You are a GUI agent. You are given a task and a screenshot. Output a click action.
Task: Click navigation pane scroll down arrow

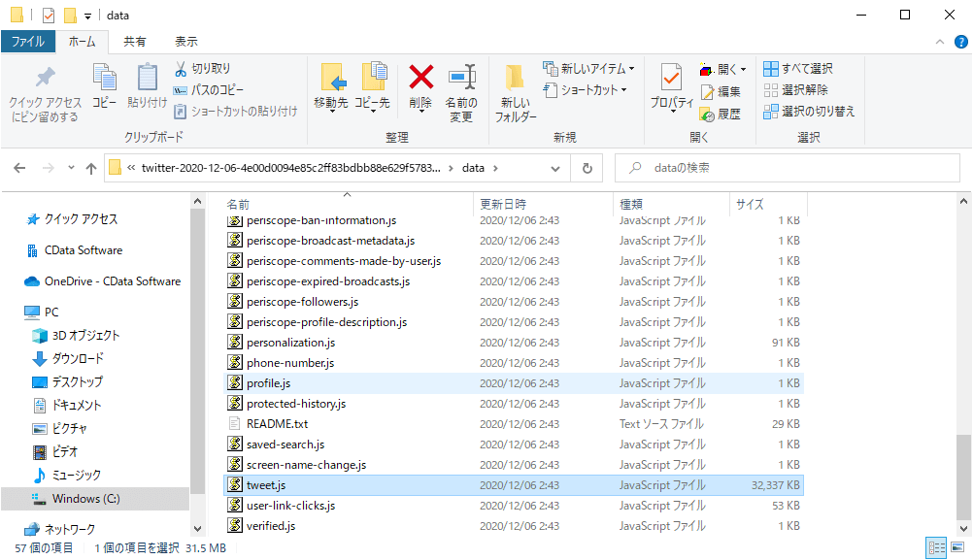[197, 529]
